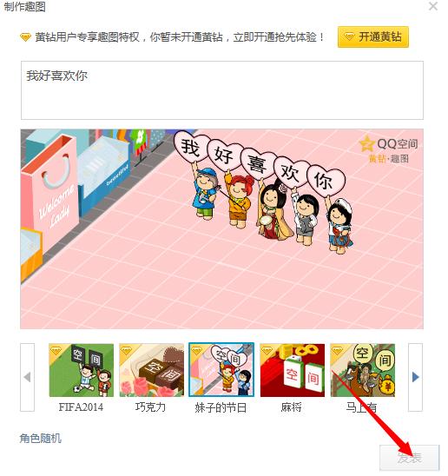448x476 pixels.
Task: Show previous templates with the left arrow
Action: 27,377
